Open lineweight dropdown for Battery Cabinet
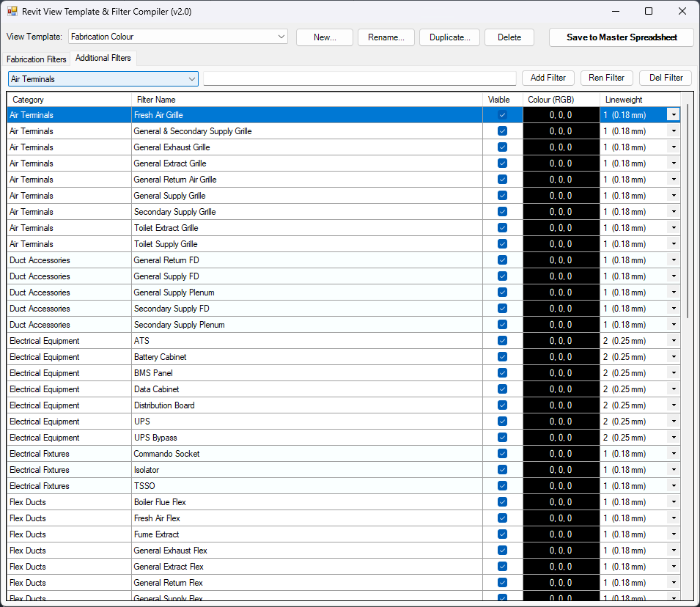 (674, 357)
